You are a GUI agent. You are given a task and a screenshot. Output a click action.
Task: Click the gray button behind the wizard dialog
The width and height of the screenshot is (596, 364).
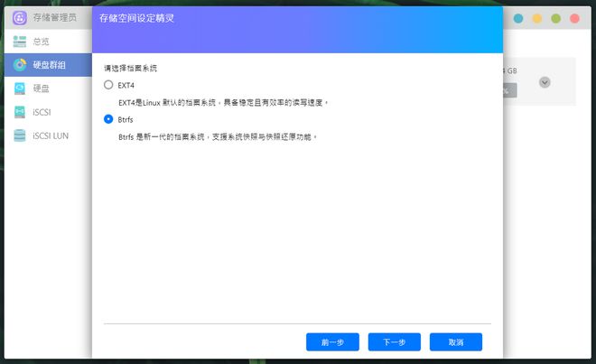coord(509,90)
